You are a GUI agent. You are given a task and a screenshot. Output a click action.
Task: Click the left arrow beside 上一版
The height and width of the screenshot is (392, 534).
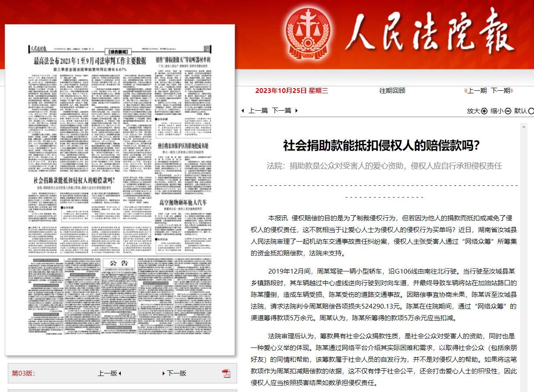(120, 373)
